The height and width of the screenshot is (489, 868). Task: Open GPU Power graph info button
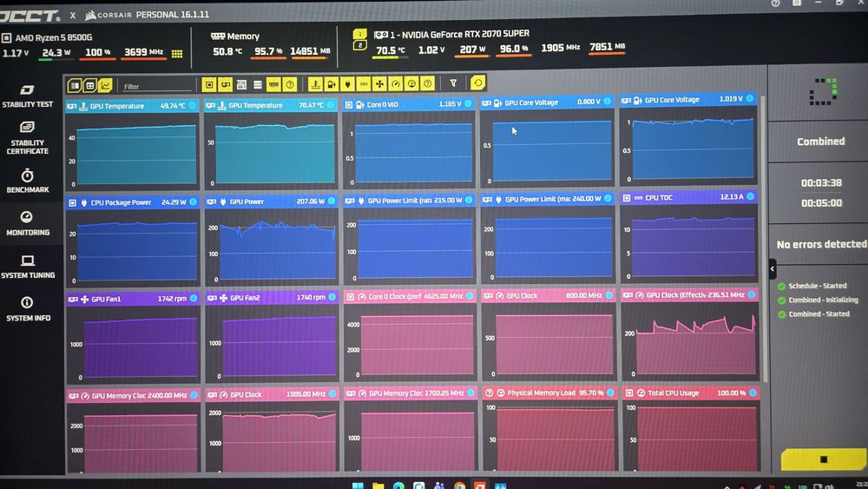(332, 201)
